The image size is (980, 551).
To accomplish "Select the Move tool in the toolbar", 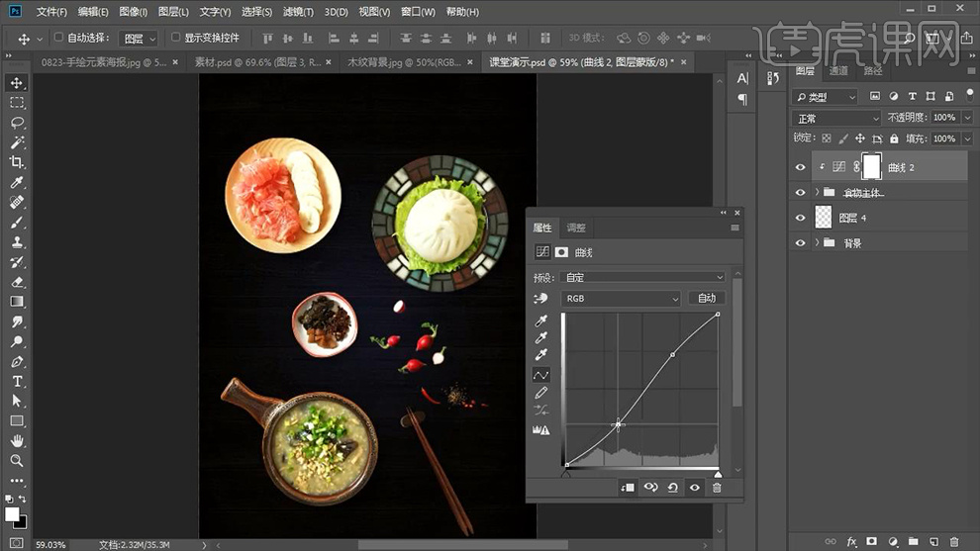I will click(17, 83).
